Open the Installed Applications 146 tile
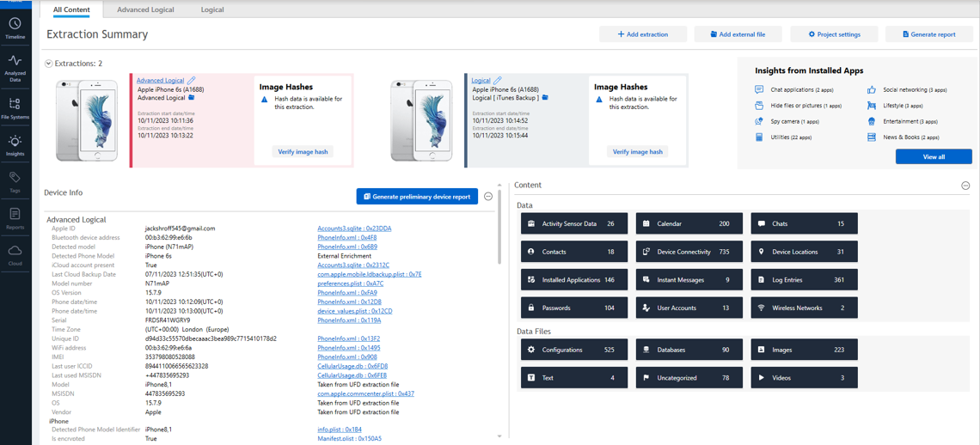This screenshot has height=445, width=980. (574, 280)
